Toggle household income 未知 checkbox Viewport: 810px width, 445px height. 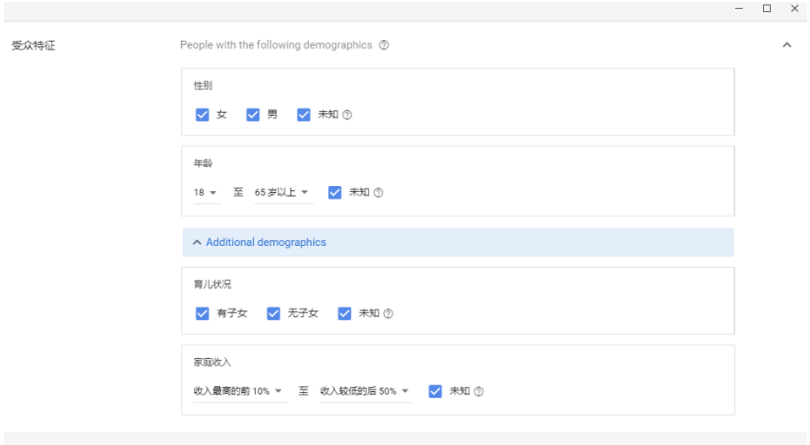(x=435, y=391)
